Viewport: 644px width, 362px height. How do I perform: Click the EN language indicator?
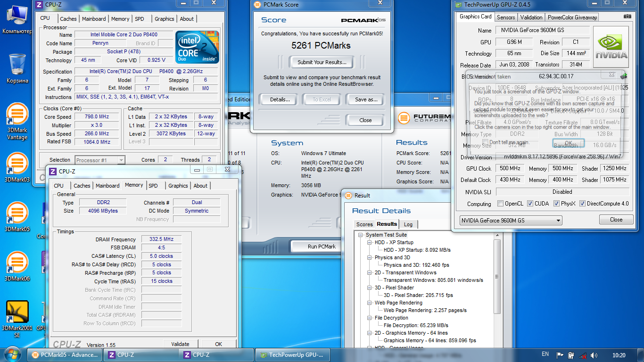tap(545, 354)
